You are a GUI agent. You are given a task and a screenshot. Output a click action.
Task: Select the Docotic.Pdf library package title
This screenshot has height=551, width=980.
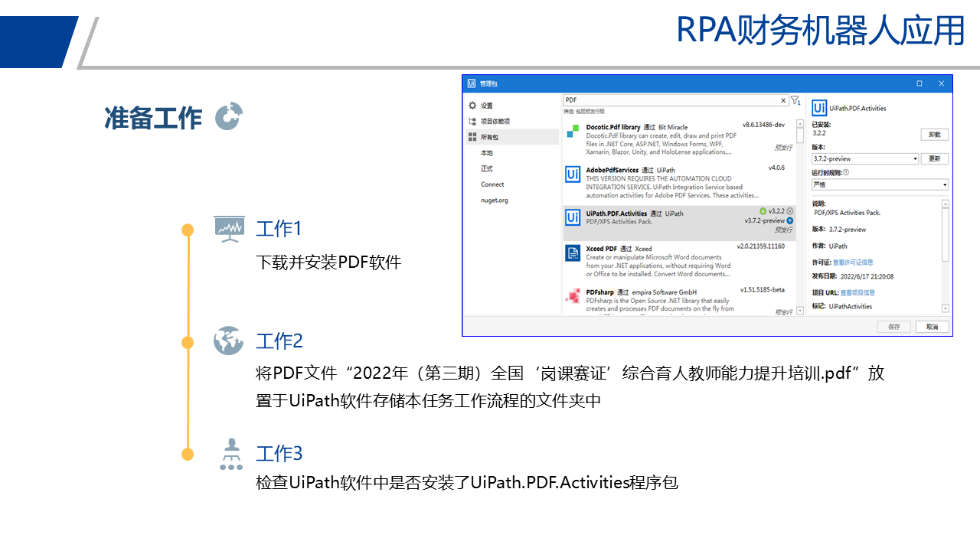[x=613, y=127]
